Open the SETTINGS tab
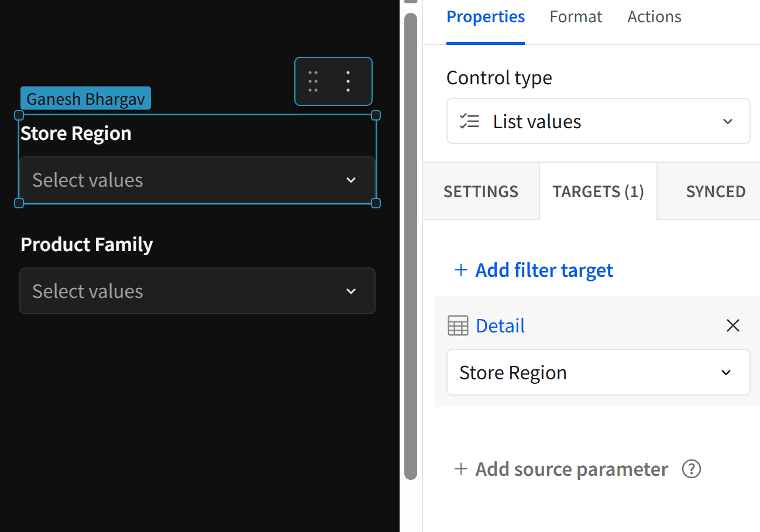Screen dimensions: 760x532 [x=481, y=191]
